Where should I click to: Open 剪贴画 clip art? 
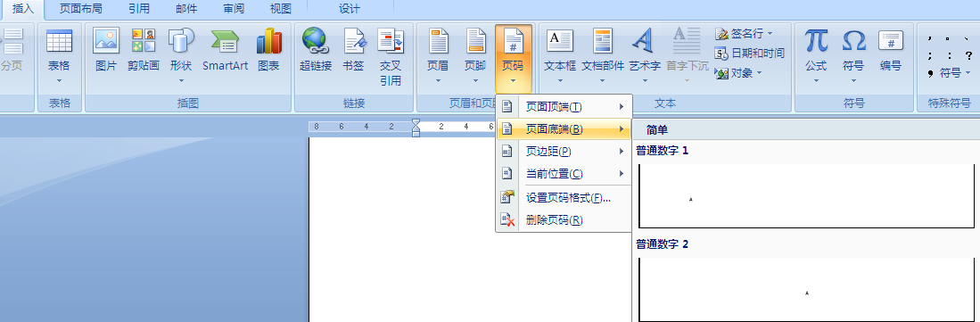pos(144,50)
